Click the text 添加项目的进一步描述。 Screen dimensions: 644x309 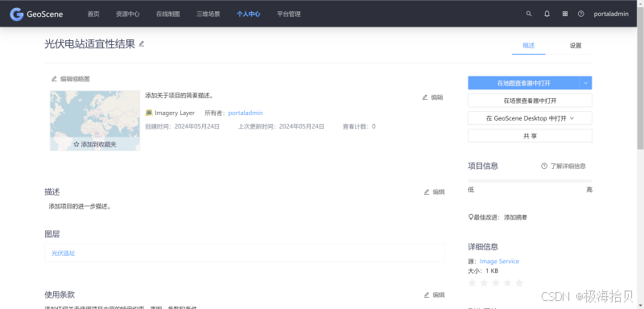80,207
